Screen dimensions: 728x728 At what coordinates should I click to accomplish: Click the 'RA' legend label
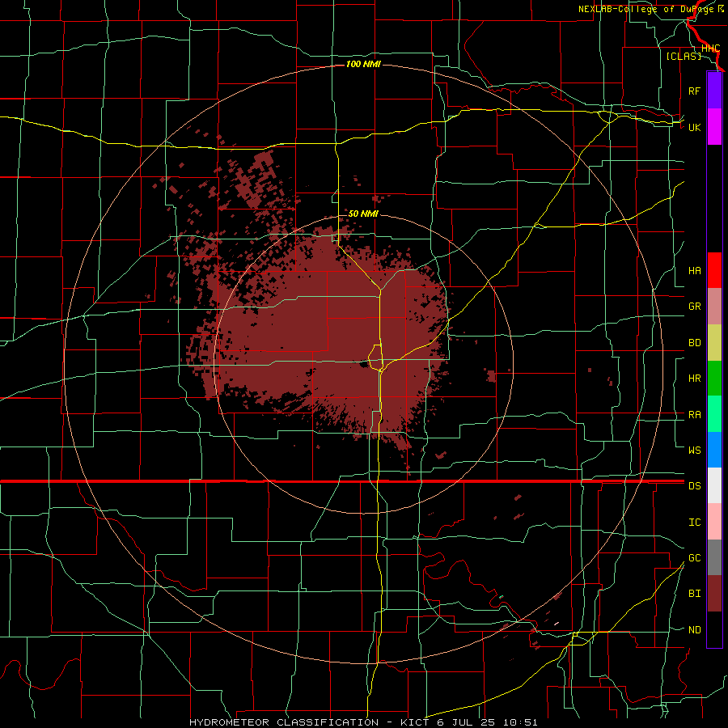(x=694, y=415)
